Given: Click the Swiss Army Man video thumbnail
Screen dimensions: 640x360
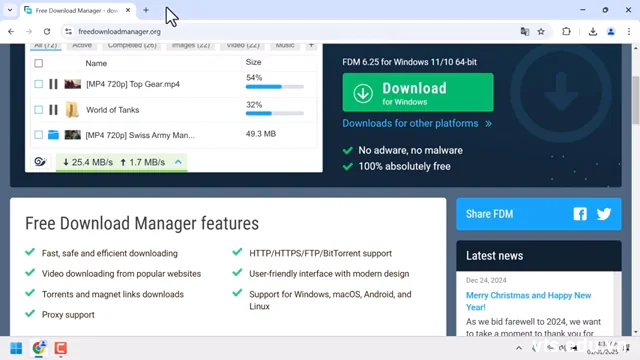Looking at the screenshot, I should tap(73, 135).
